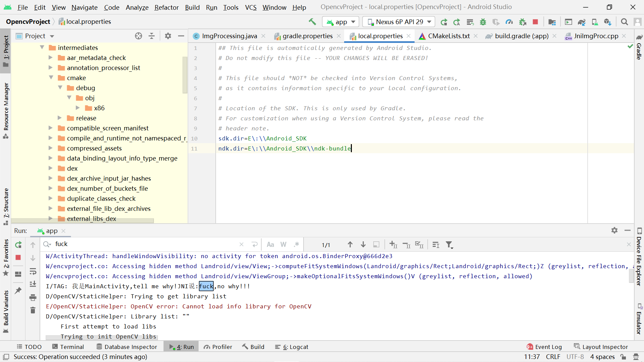
Task: Open the Android Profiler
Action: coord(510,22)
